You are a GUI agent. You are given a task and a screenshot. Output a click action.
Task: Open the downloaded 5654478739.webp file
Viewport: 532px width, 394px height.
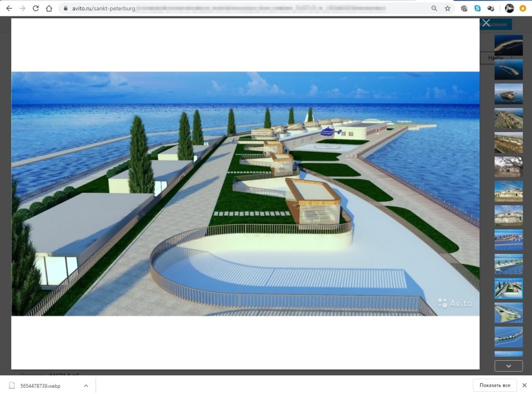tap(39, 386)
